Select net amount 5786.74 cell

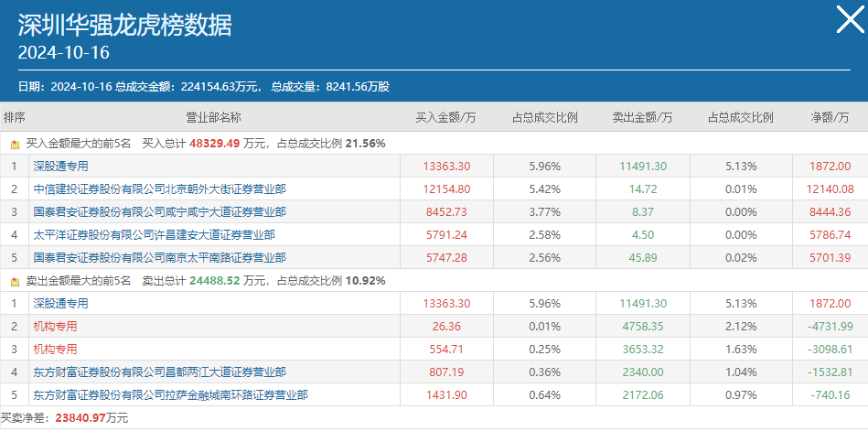point(830,235)
